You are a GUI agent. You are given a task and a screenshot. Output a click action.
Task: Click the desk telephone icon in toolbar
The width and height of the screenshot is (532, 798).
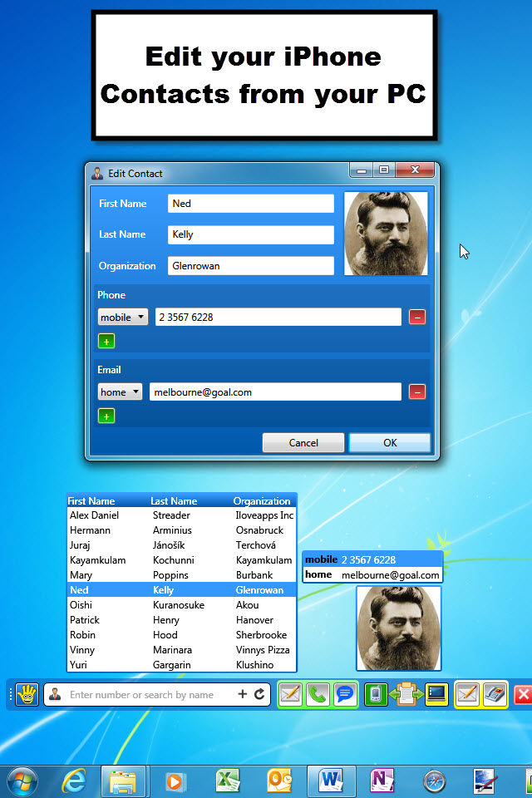click(x=494, y=694)
